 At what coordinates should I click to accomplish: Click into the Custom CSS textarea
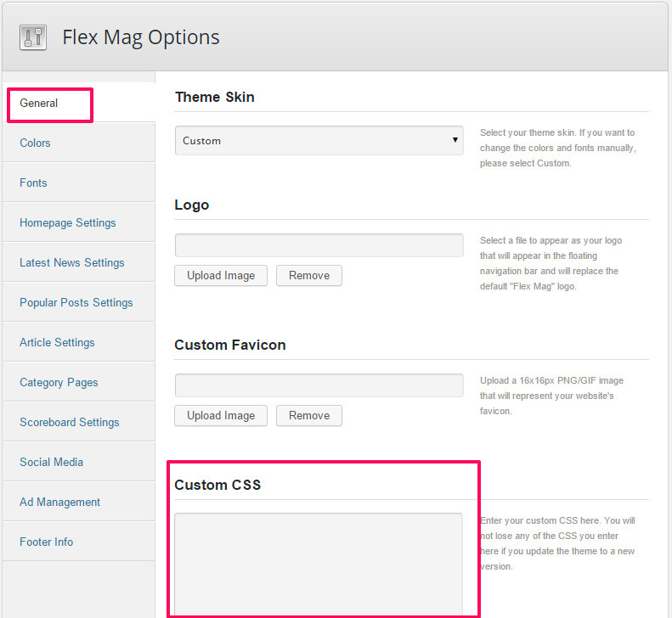(x=319, y=565)
